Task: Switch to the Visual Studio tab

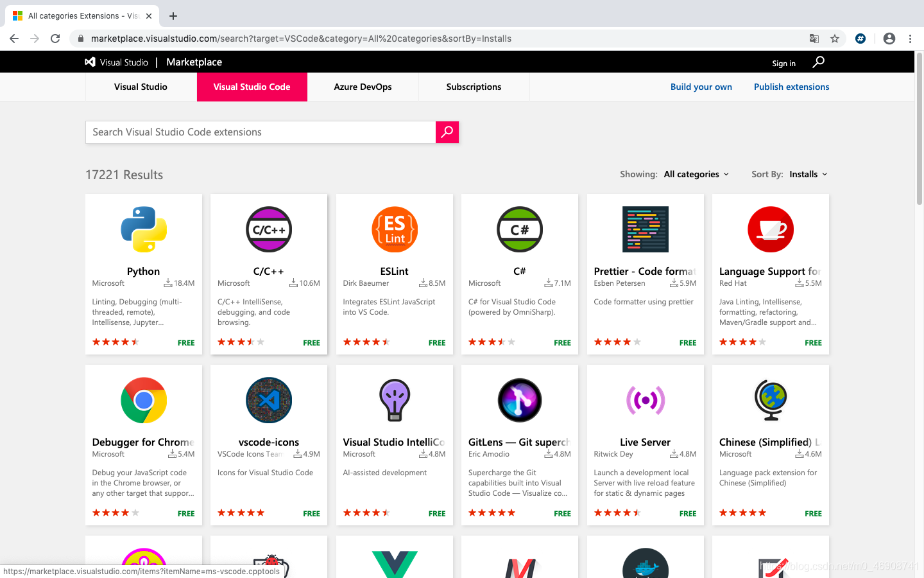Action: 141,87
